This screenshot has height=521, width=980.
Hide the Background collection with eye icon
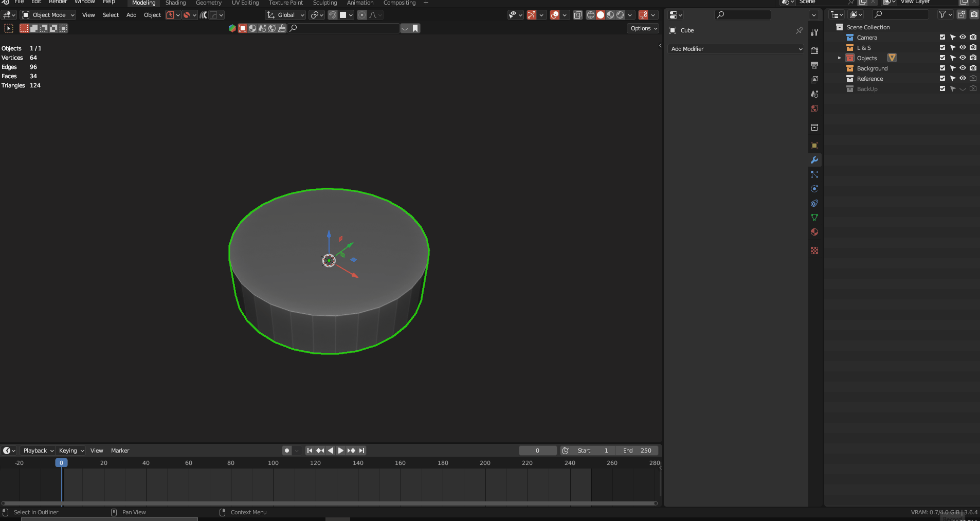tap(963, 68)
